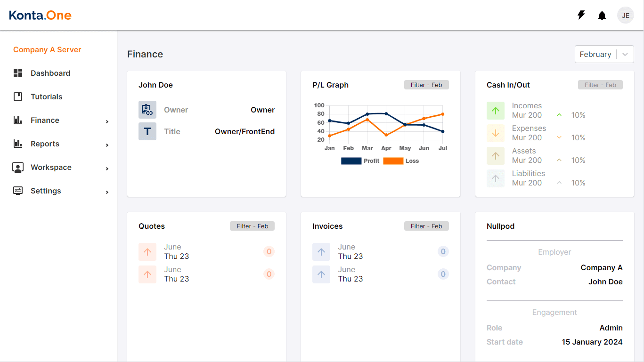
Task: Expand the Finance sidebar submenu arrow
Action: pos(107,121)
